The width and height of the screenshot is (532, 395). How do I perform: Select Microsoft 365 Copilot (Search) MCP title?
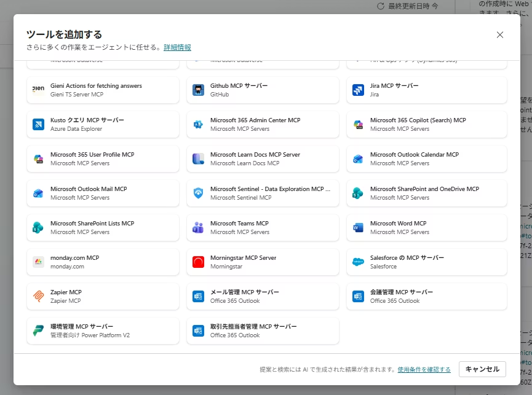418,120
